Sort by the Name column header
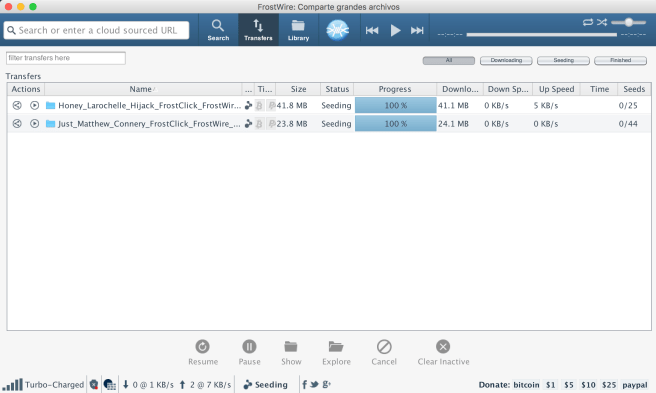Viewport: 656px width, 393px height. coord(143,89)
